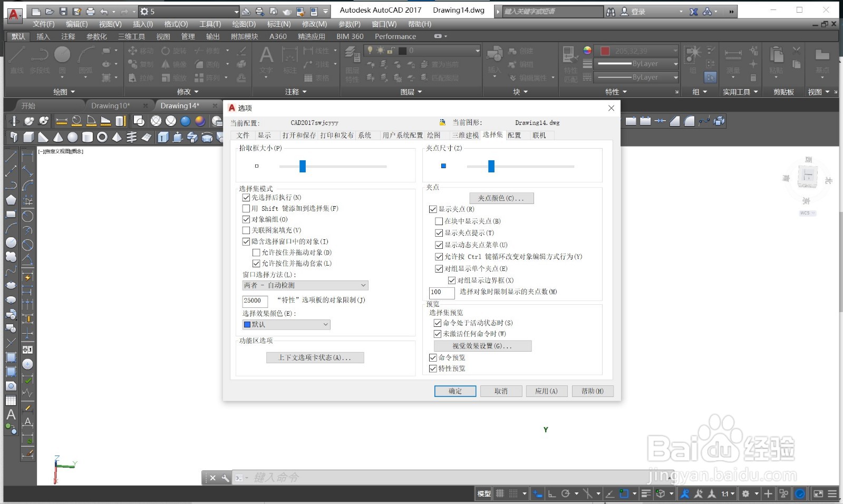Open the ByLayer lineweight dropdown in 特性 panel

[x=637, y=64]
